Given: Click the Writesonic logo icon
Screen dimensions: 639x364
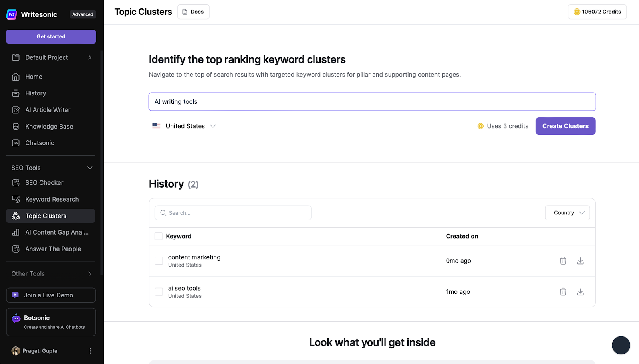Looking at the screenshot, I should 12,14.
